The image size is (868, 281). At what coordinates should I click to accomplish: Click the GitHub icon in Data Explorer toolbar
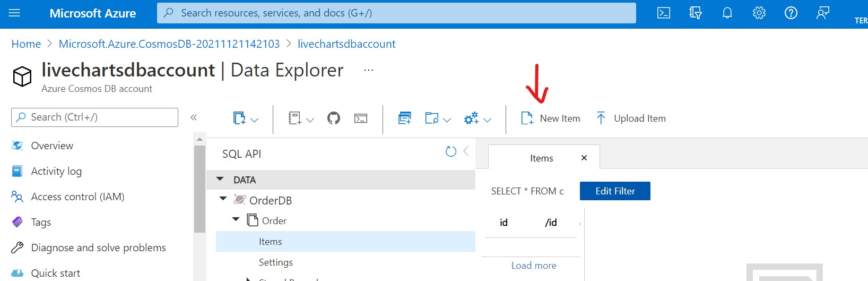pyautogui.click(x=334, y=118)
